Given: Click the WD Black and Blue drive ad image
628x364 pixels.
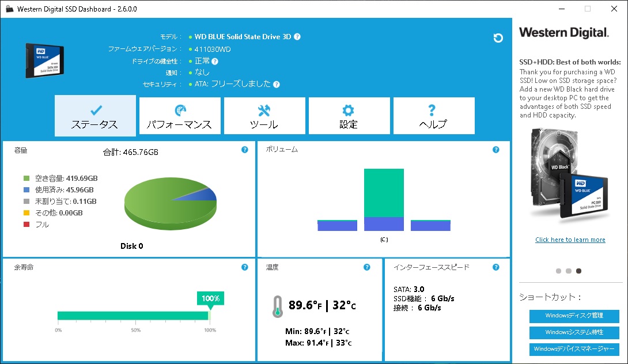Looking at the screenshot, I should pyautogui.click(x=570, y=176).
